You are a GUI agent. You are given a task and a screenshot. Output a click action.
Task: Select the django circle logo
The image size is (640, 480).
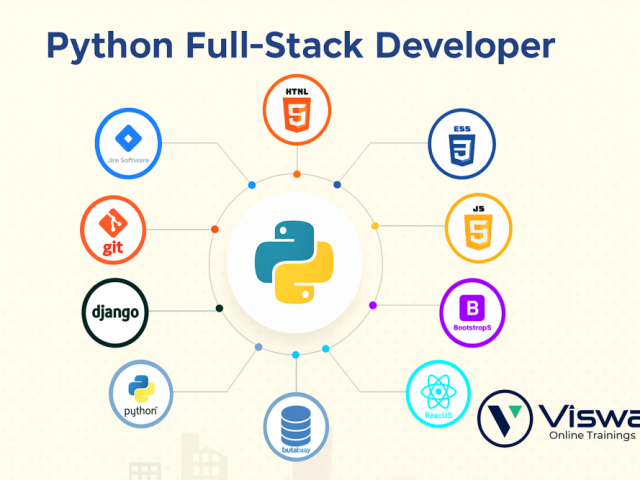point(115,313)
